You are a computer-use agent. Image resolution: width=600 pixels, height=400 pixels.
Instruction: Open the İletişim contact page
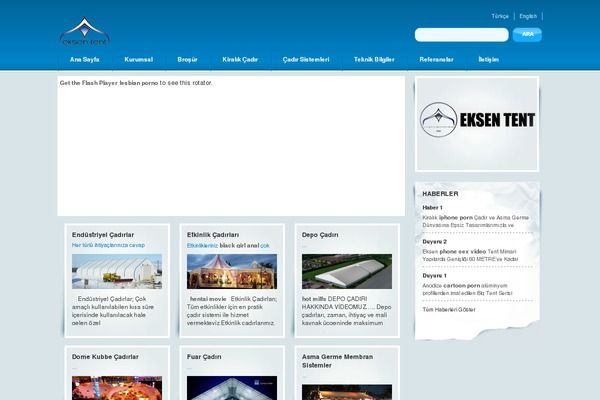[488, 60]
